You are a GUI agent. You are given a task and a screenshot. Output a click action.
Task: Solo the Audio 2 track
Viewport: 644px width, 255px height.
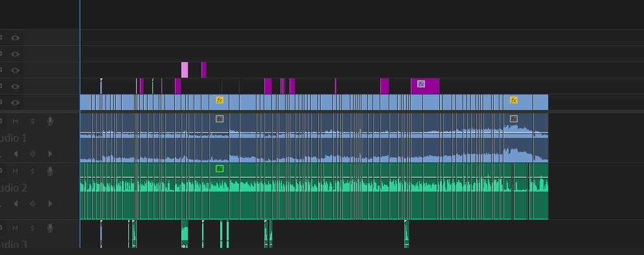(32, 171)
